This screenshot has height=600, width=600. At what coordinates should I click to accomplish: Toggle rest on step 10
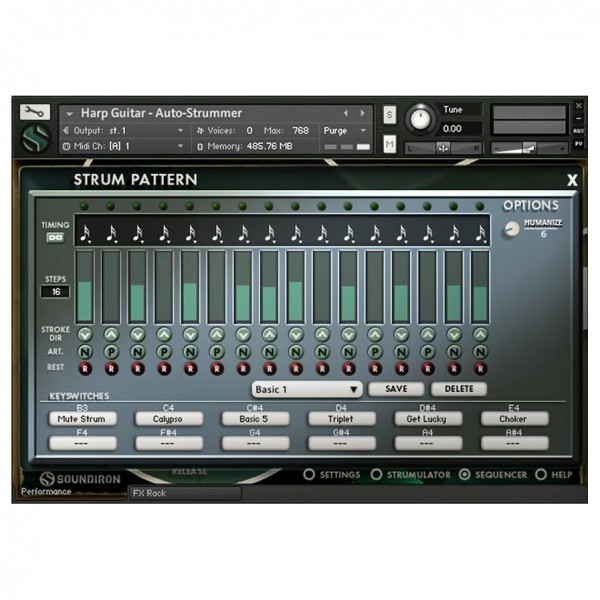(322, 369)
